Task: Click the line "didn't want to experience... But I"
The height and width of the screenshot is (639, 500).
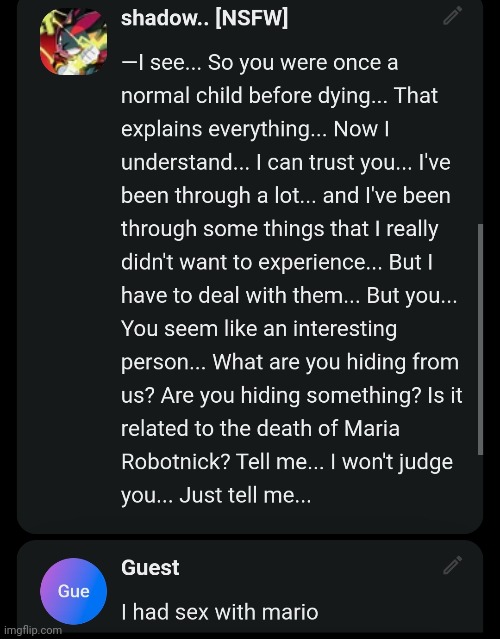Action: (x=277, y=262)
